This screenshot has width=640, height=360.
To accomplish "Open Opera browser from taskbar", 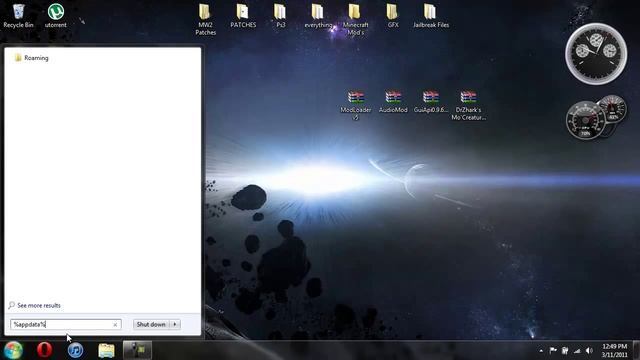I will pyautogui.click(x=44, y=350).
